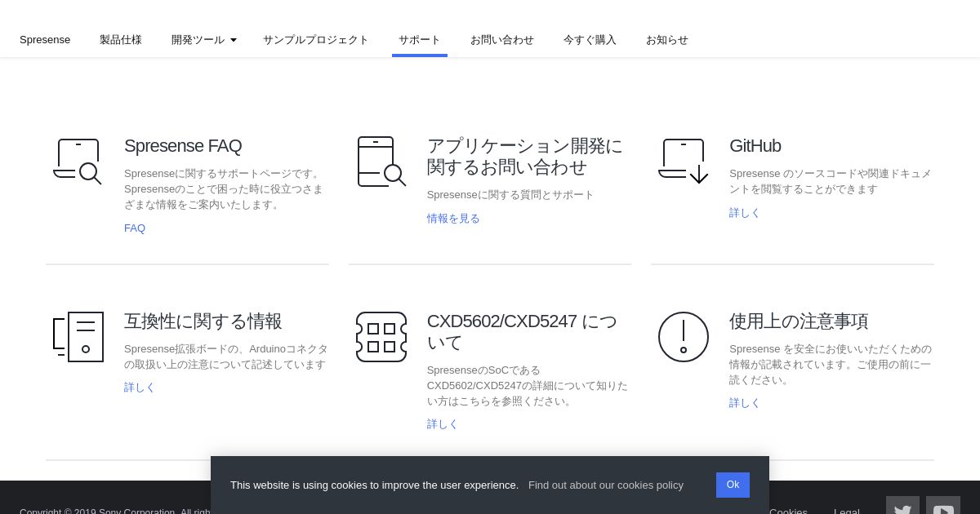Click the 互換性に関する情報 board icon

78,337
